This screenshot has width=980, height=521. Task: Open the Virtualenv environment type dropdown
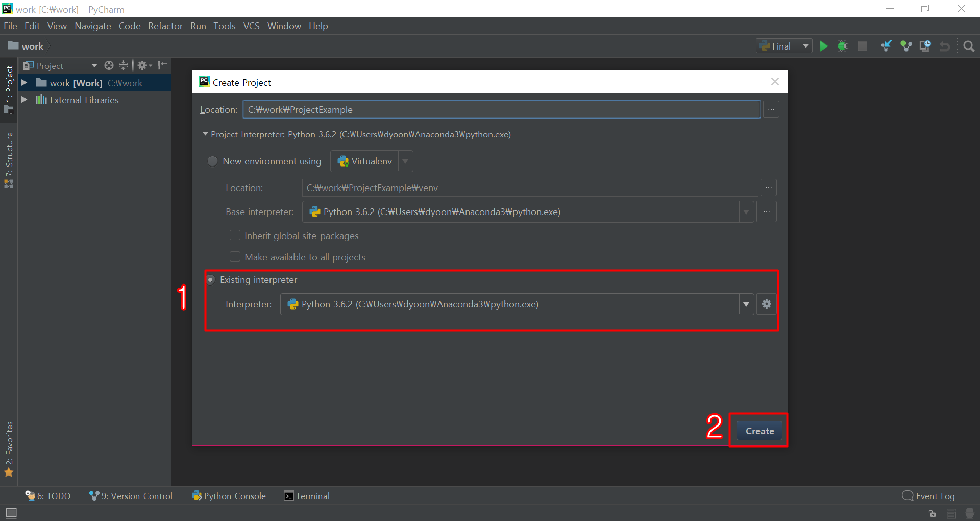405,161
